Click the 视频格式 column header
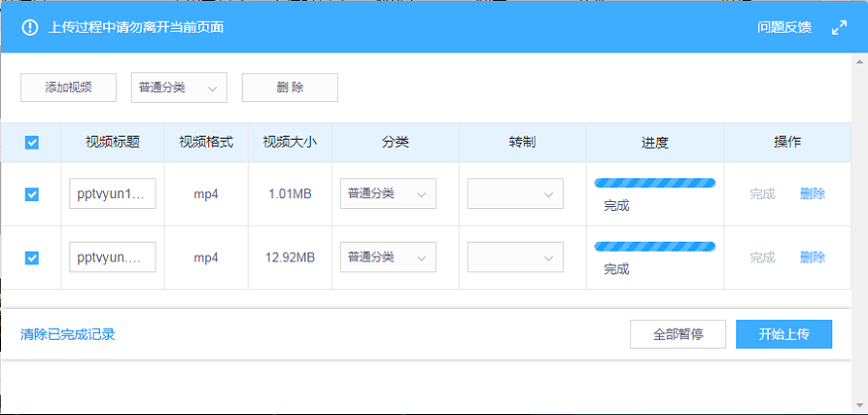 pyautogui.click(x=206, y=143)
